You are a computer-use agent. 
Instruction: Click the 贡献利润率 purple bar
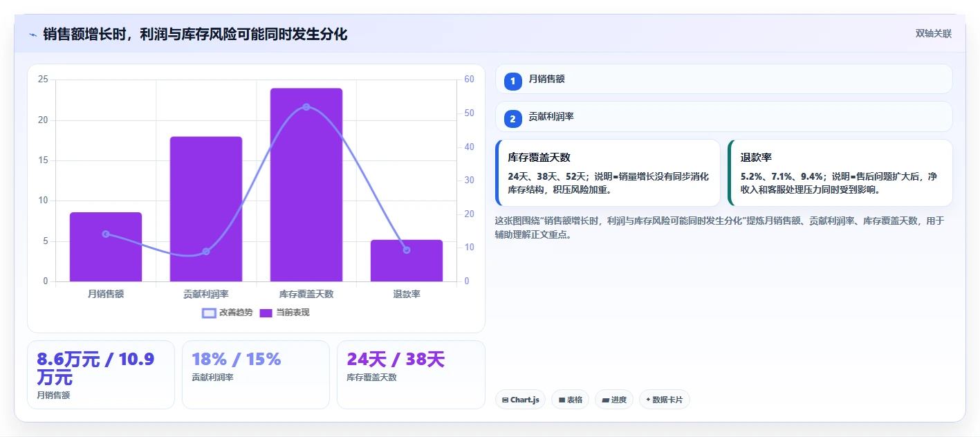[x=206, y=209]
